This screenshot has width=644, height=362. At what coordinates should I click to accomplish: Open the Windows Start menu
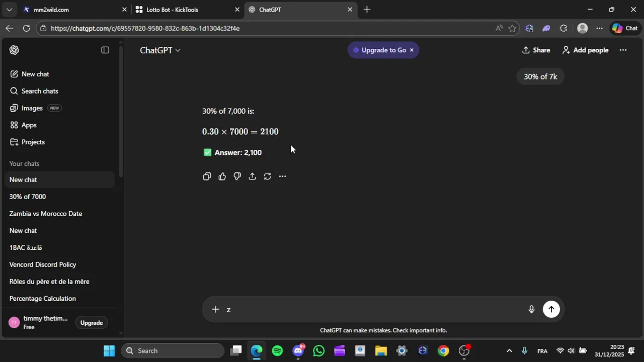(x=109, y=350)
